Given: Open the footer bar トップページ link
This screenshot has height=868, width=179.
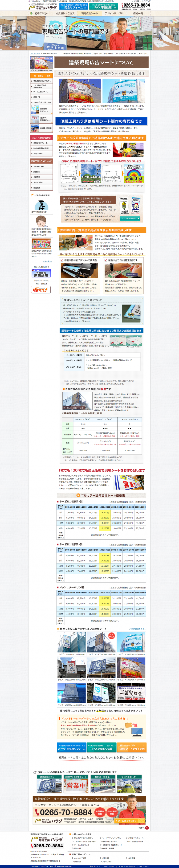Looking at the screenshot, I should pos(95,866).
